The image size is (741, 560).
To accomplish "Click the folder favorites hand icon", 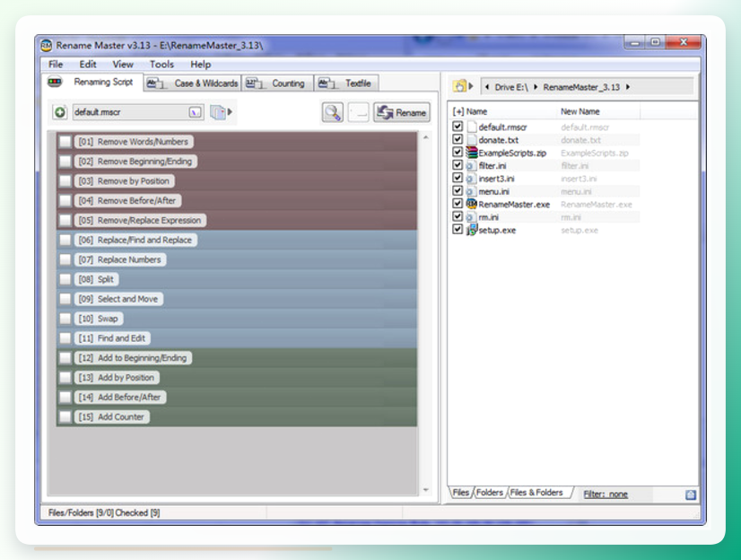I will coord(459,86).
